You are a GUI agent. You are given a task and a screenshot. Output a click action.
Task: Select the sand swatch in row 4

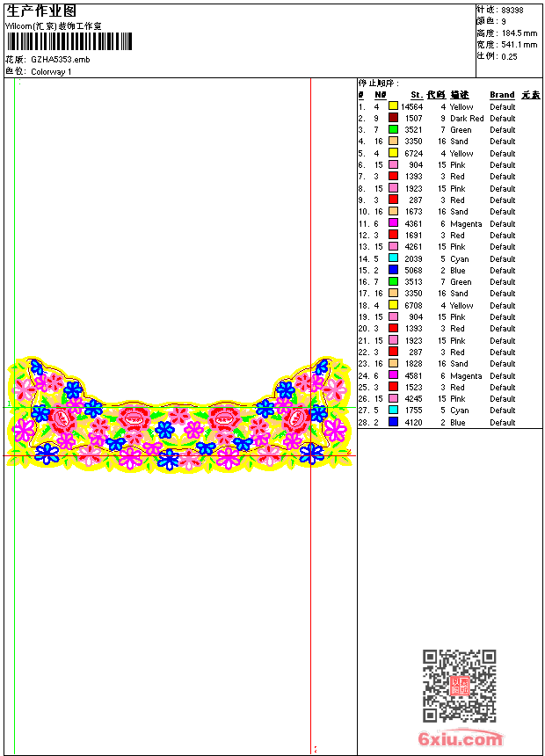click(x=393, y=142)
